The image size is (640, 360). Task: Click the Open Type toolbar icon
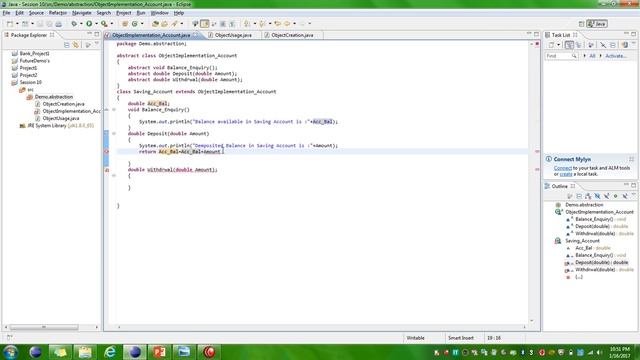[155, 24]
